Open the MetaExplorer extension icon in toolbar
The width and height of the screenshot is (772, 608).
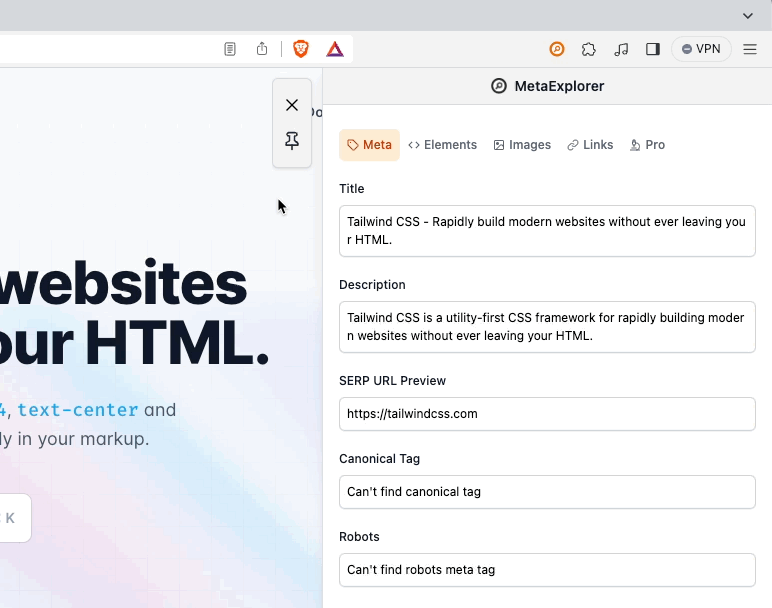(557, 49)
